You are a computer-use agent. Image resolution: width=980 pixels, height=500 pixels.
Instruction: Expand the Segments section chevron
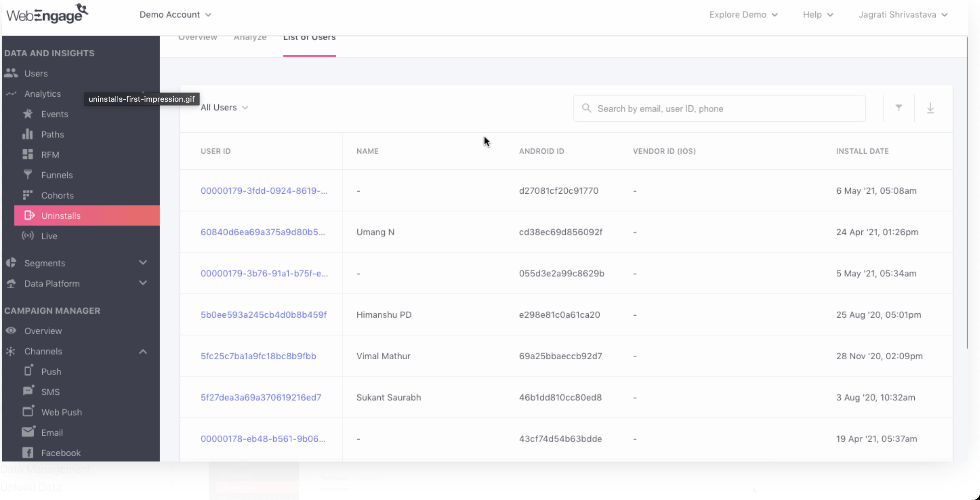click(143, 263)
